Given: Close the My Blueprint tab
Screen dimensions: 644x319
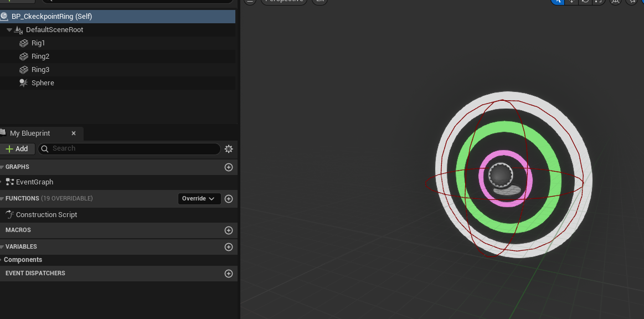Looking at the screenshot, I should (74, 133).
